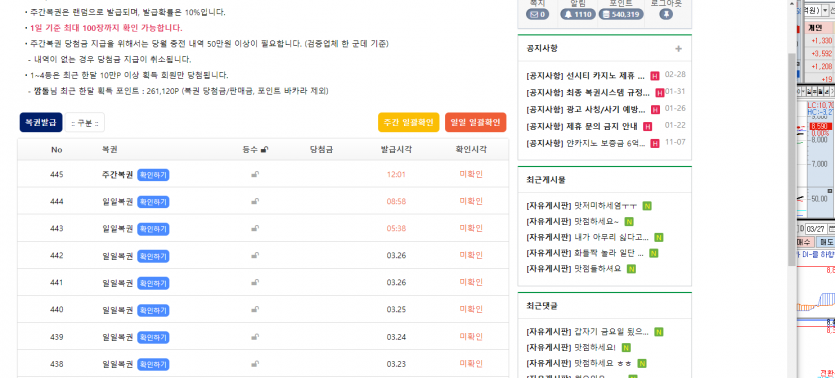This screenshot has width=835, height=378.
Task: Open the points badge showing 540,319
Action: point(621,14)
